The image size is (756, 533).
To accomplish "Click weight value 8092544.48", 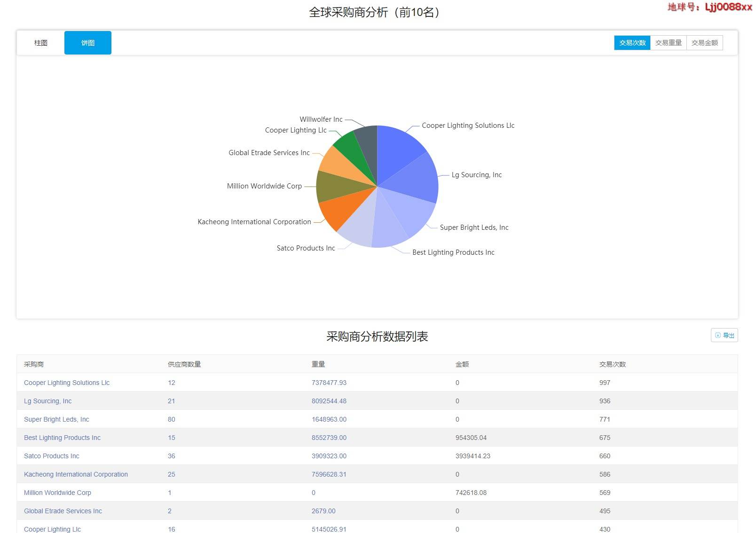I will [x=329, y=401].
